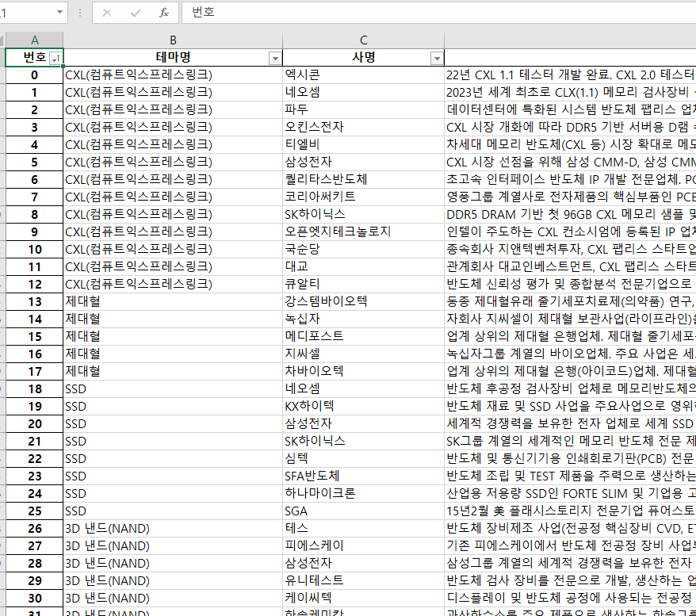Viewport: 696px width, 616px height.
Task: Select cell with company 큐알티
Action: click(363, 284)
